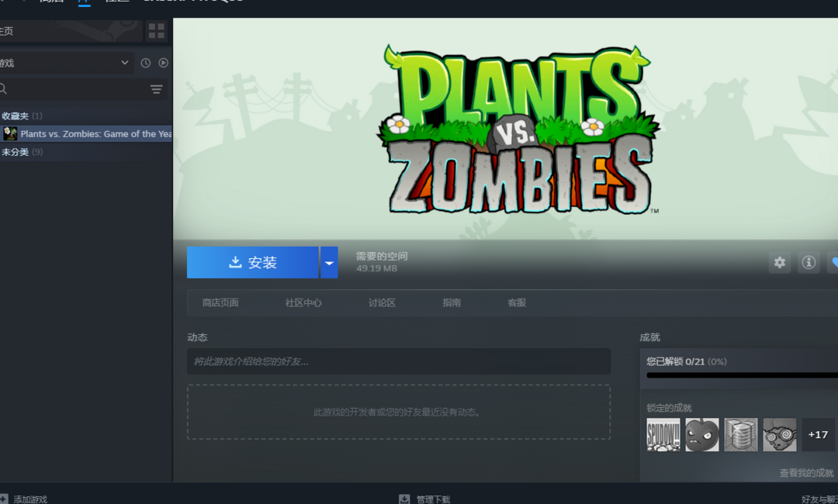
Task: Click the game settings gear icon
Action: (780, 263)
